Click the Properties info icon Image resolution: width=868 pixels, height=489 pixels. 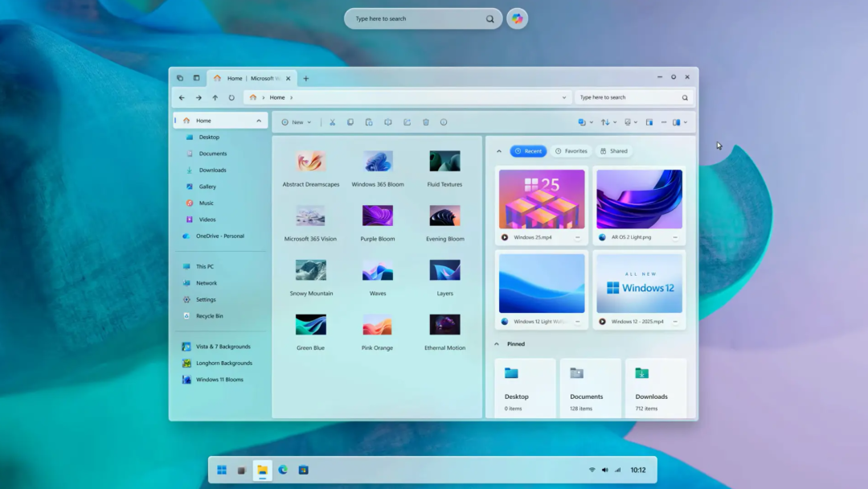[x=444, y=122]
